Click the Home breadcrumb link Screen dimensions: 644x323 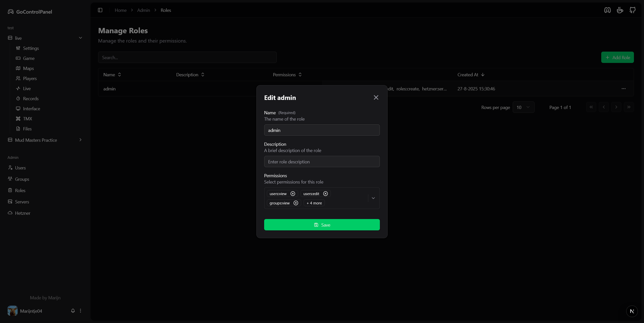[x=120, y=10]
